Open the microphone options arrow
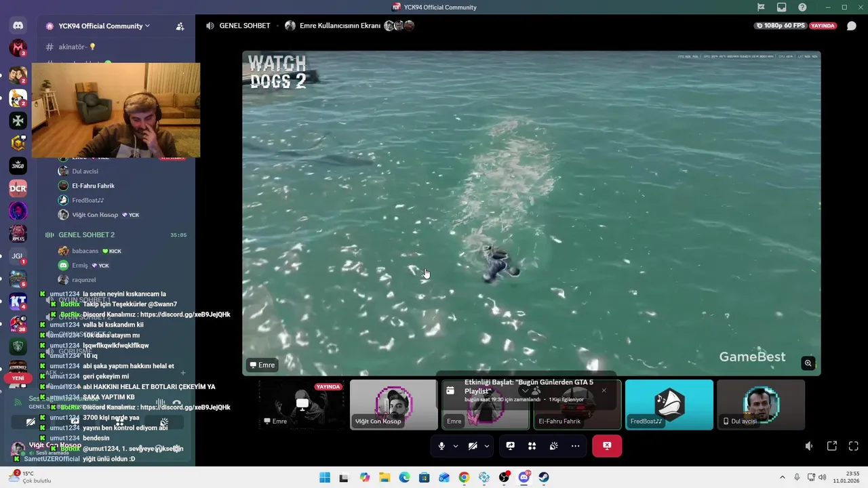This screenshot has width=868, height=488. coord(455,446)
